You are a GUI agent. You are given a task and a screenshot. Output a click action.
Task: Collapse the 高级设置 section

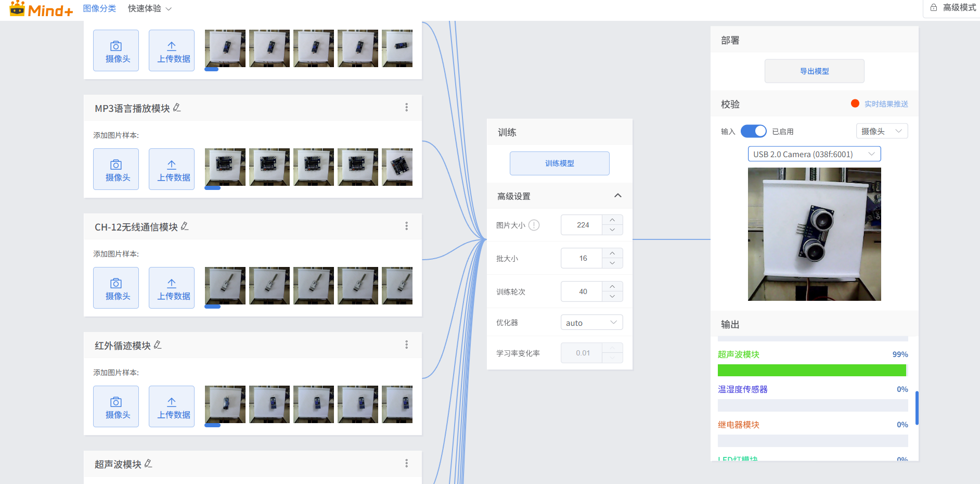(617, 196)
